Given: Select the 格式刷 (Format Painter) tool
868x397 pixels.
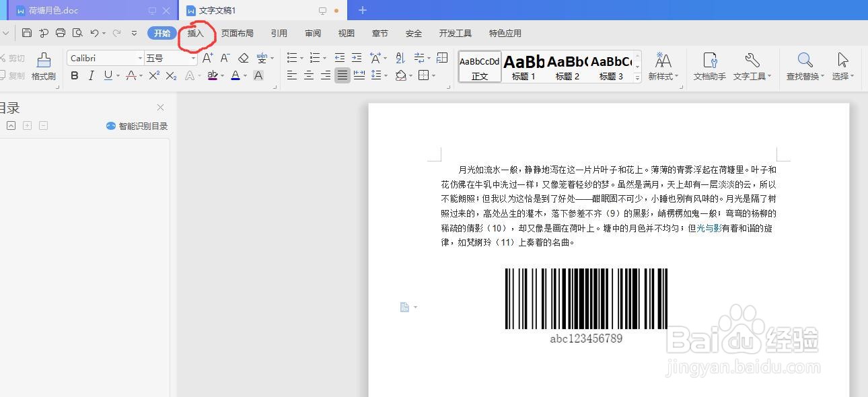Looking at the screenshot, I should pyautogui.click(x=42, y=65).
